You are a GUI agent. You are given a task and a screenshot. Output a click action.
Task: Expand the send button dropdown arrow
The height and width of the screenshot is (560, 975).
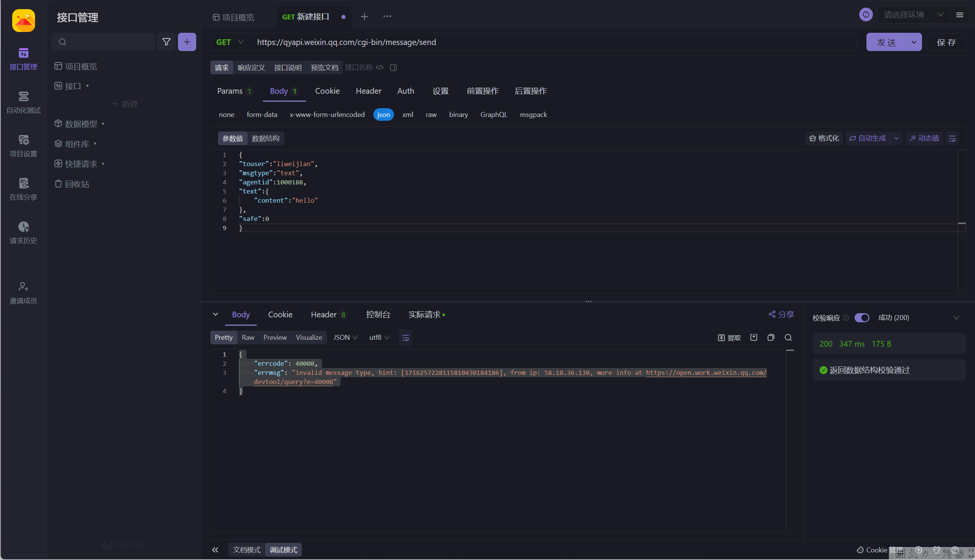click(x=914, y=42)
